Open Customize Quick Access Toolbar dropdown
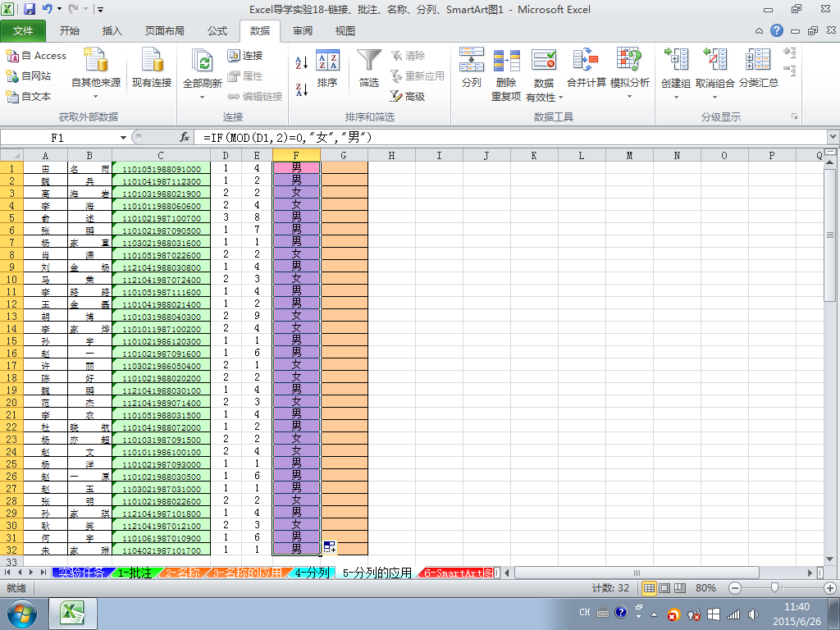Image resolution: width=840 pixels, height=630 pixels. click(101, 9)
